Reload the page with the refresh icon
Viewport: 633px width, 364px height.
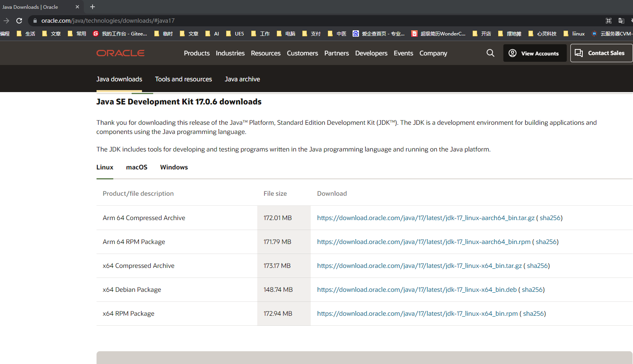click(19, 21)
